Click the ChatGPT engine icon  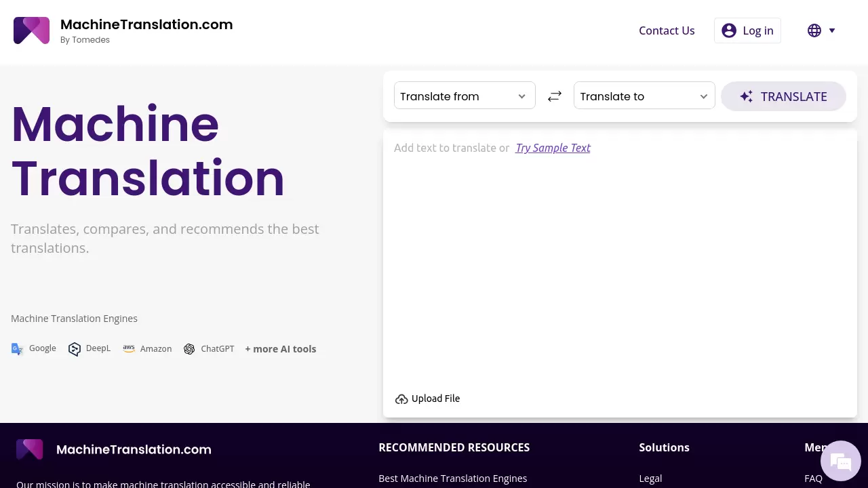coord(189,349)
